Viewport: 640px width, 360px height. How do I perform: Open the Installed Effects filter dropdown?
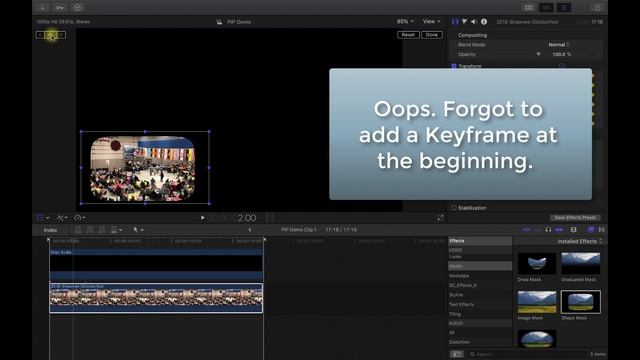[580, 241]
